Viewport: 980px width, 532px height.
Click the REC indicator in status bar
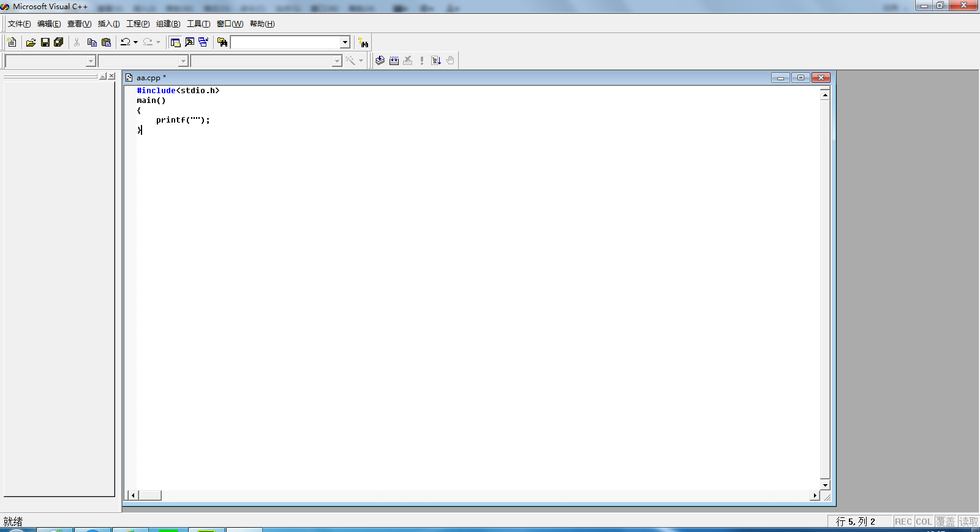(903, 522)
